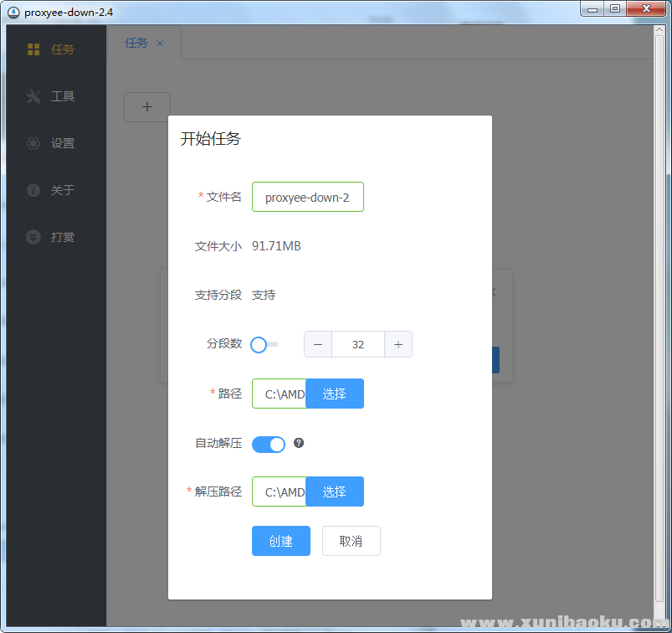Click the plus button to add a task
This screenshot has width=672, height=633.
pyautogui.click(x=147, y=107)
